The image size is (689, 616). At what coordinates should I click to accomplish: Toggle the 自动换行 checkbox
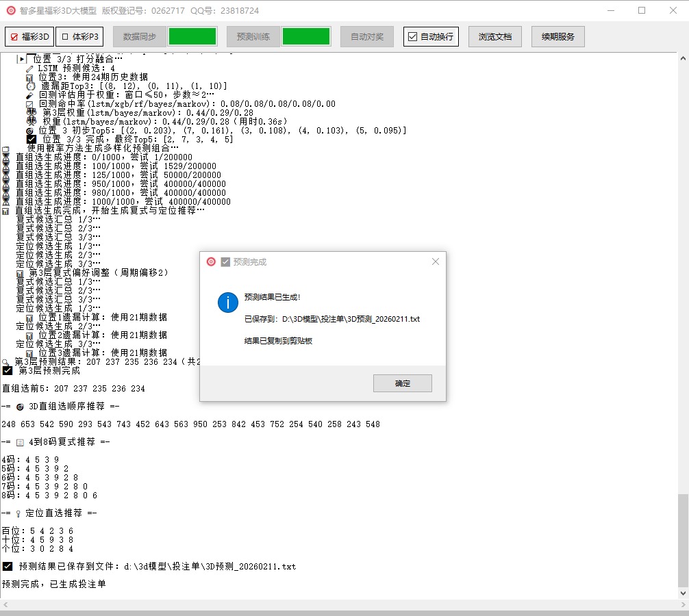(x=412, y=37)
